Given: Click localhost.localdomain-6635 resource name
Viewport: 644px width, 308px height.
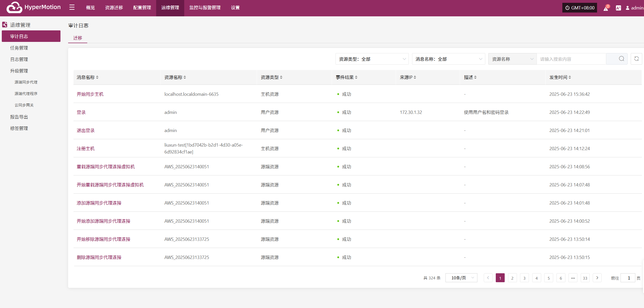Looking at the screenshot, I should [191, 94].
